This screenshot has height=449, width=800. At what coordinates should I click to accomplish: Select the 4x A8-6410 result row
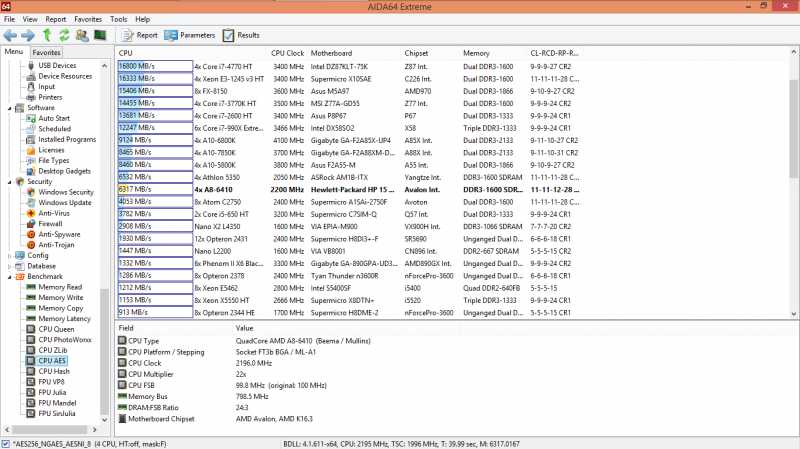pos(349,190)
